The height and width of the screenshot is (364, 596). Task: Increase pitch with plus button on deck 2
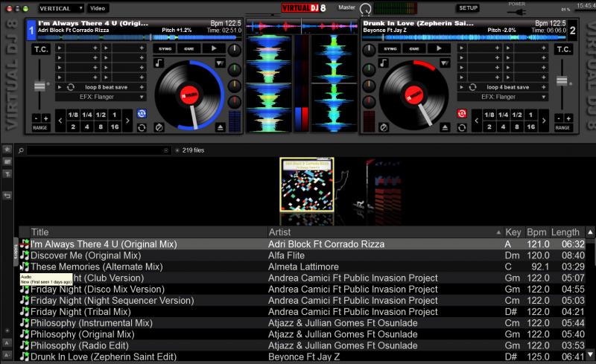click(568, 118)
